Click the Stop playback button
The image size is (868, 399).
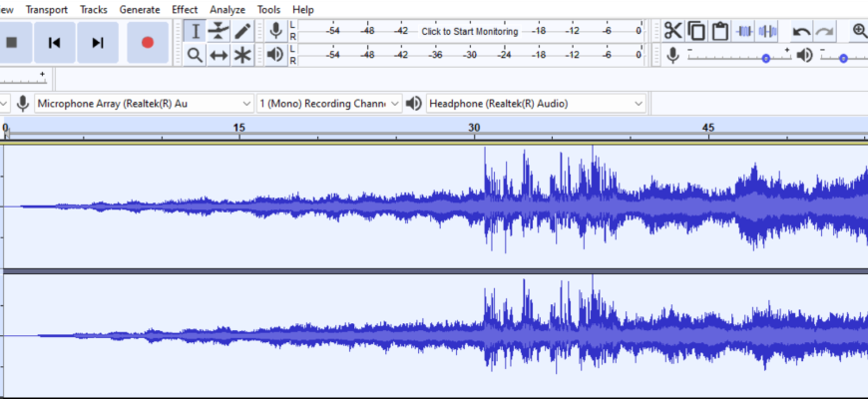pos(13,42)
